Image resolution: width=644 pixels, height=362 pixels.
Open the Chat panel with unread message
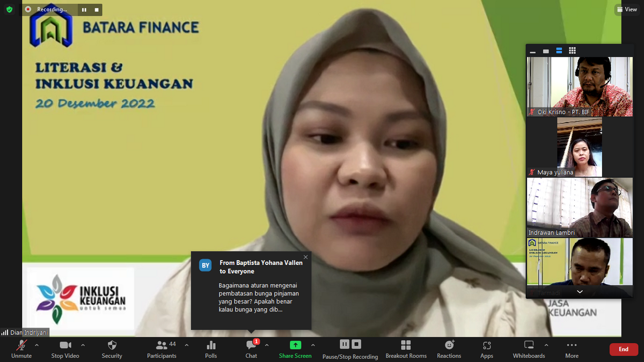coord(251,349)
